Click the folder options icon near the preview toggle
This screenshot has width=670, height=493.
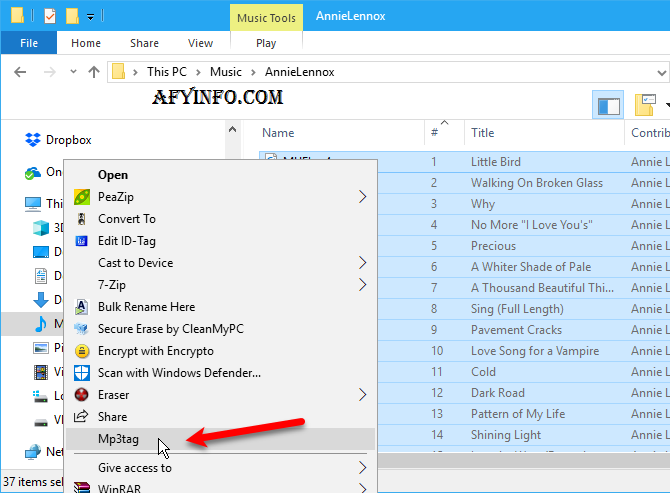[645, 105]
